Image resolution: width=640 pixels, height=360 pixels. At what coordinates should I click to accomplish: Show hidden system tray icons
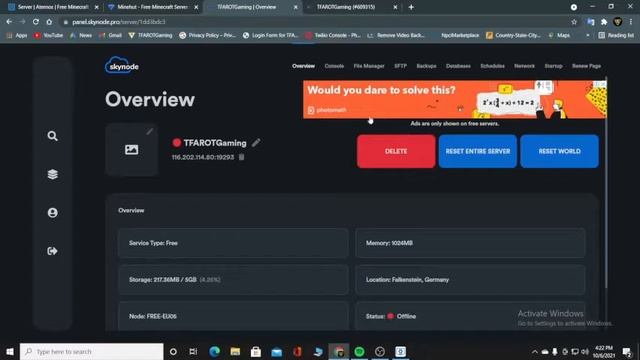coord(535,351)
